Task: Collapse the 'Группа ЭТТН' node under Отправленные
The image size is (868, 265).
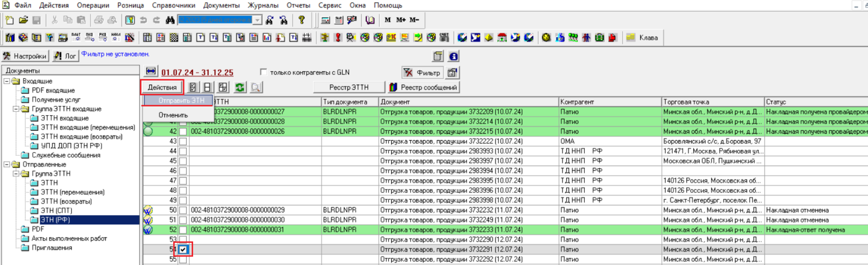Action: (16, 174)
